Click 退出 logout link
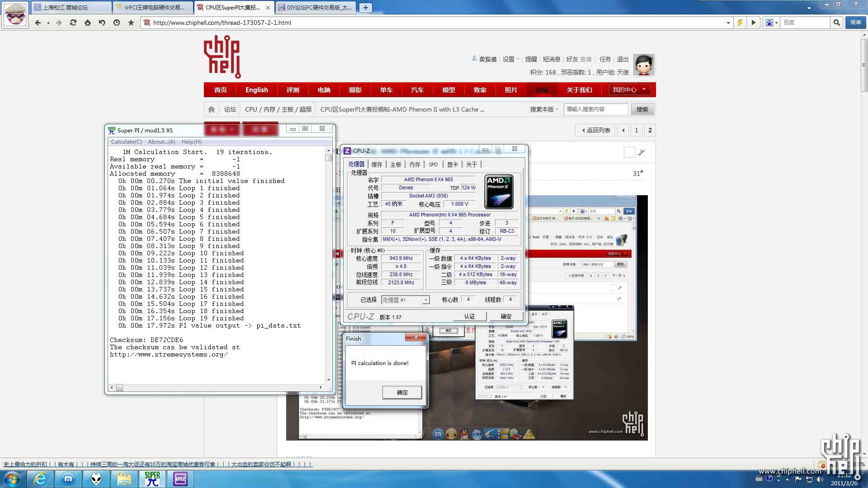The width and height of the screenshot is (868, 488). click(x=623, y=59)
